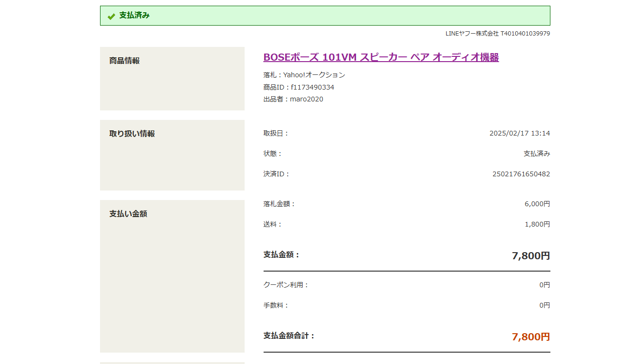Click the 6,000円 winning bid amount

537,204
